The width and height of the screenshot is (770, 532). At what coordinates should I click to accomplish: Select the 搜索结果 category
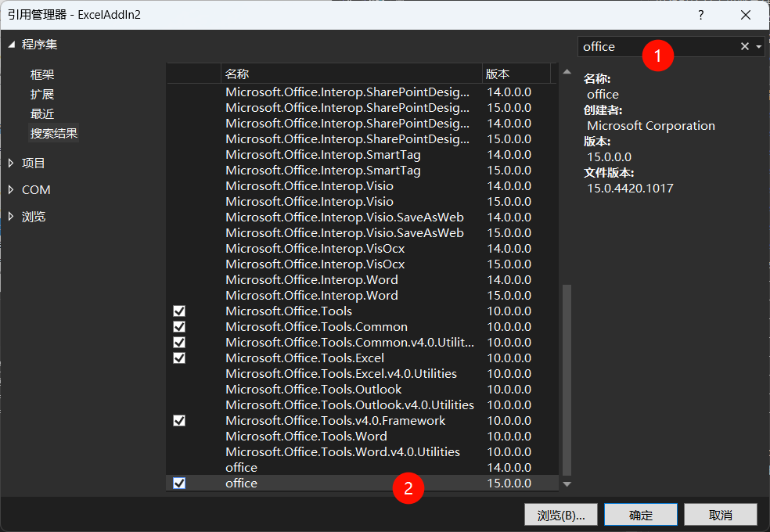[53, 134]
